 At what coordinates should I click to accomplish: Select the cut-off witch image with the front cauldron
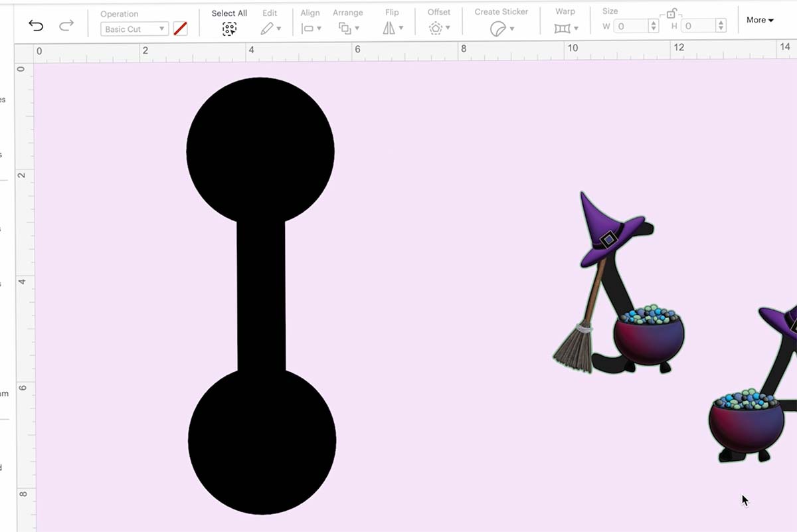point(753,384)
